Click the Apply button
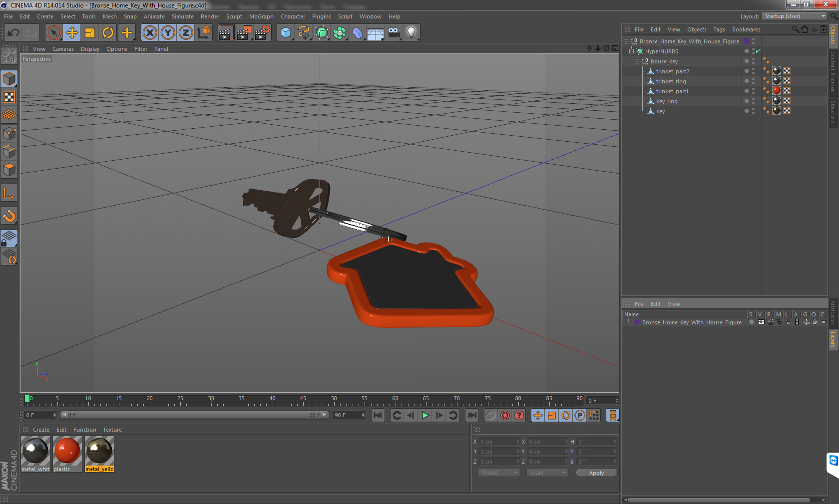 596,473
